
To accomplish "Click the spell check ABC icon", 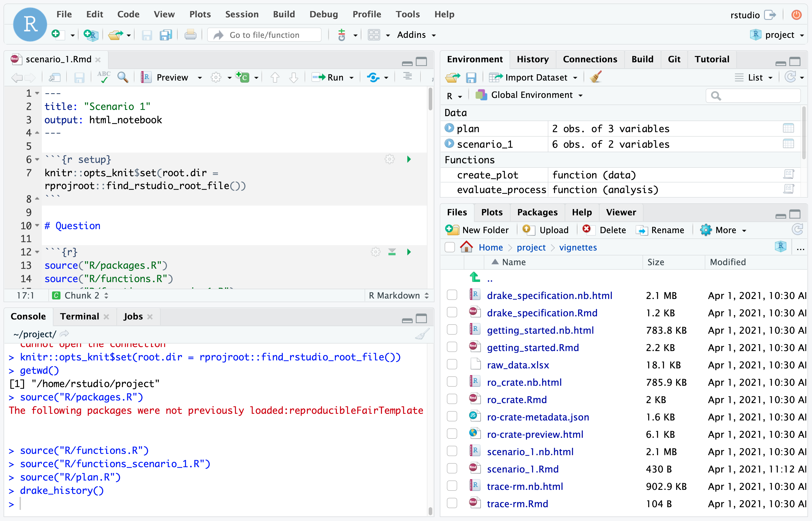I will point(103,77).
